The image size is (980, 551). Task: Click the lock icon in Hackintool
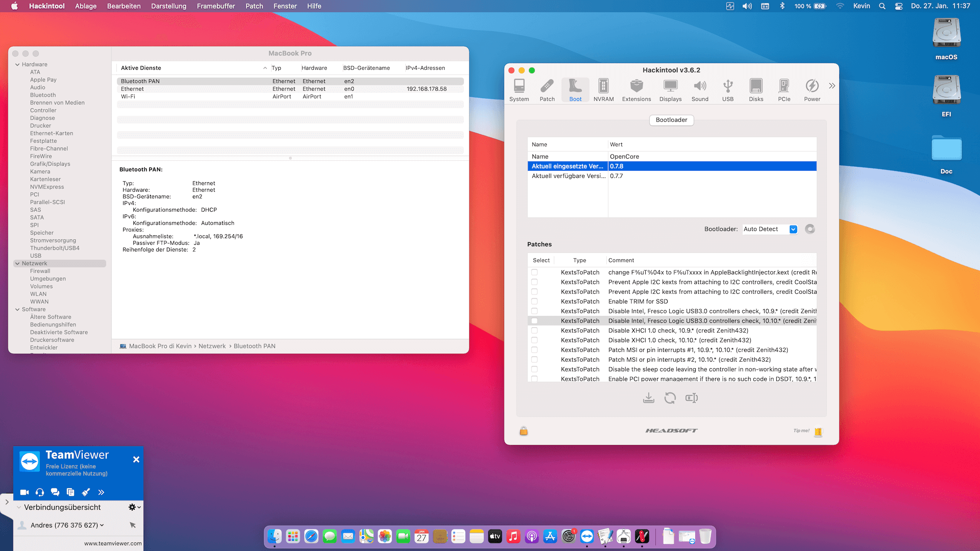pos(524,431)
